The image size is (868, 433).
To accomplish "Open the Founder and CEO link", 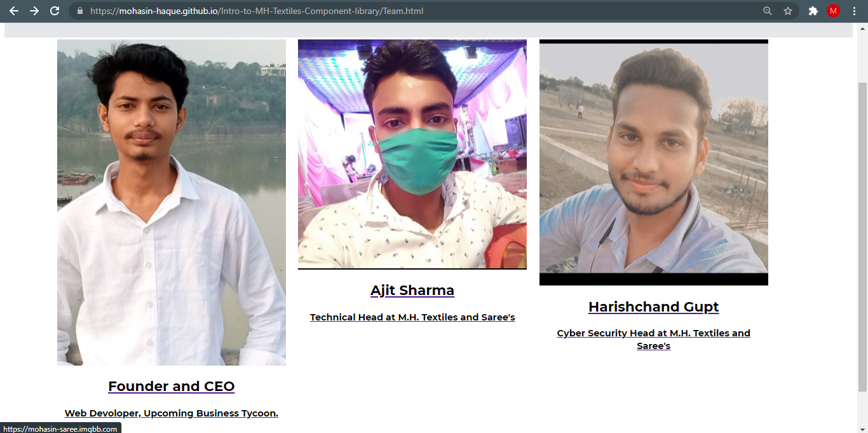I will tap(172, 386).
